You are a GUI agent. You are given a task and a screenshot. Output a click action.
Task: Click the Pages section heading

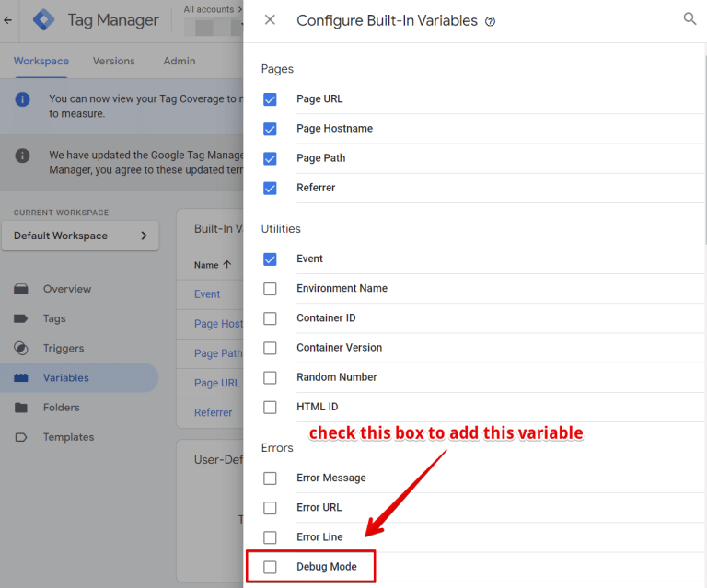[x=277, y=69]
